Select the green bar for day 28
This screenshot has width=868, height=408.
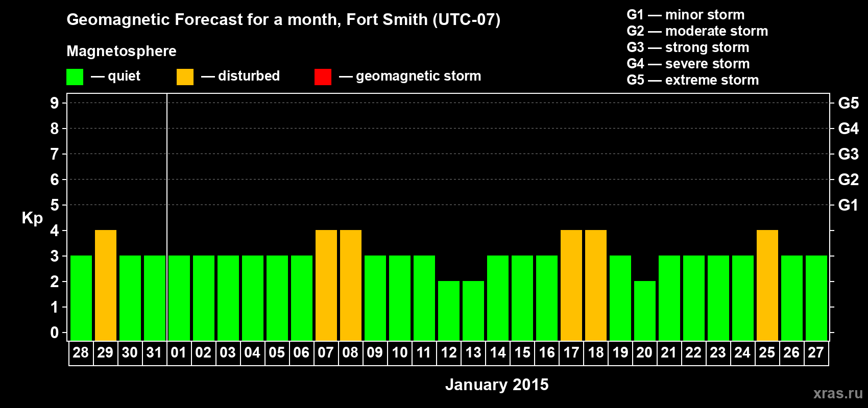tap(81, 298)
